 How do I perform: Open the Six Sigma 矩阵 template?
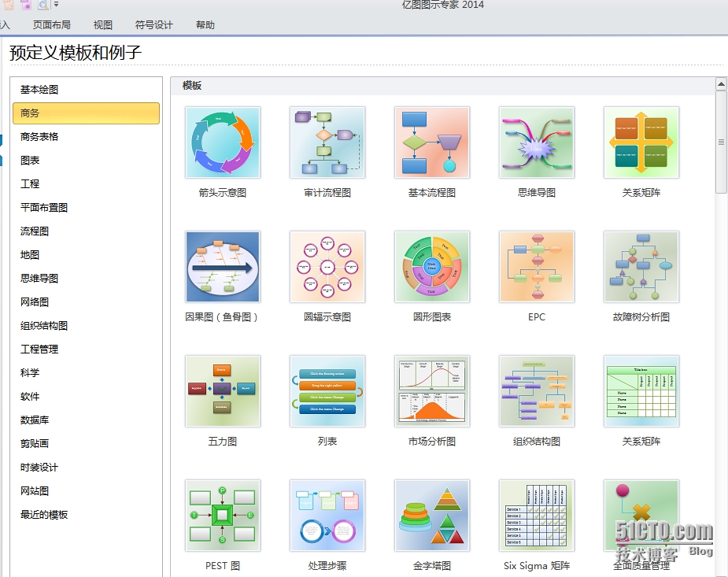tap(537, 516)
